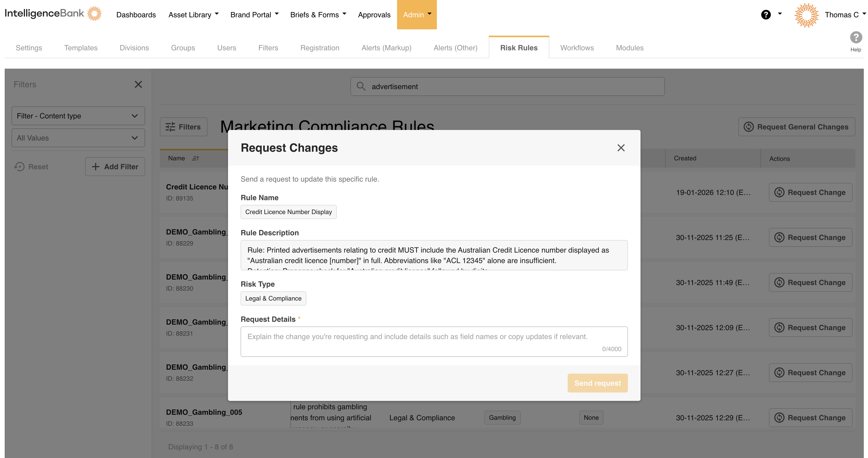Switch to the Workflows tab

pyautogui.click(x=577, y=47)
